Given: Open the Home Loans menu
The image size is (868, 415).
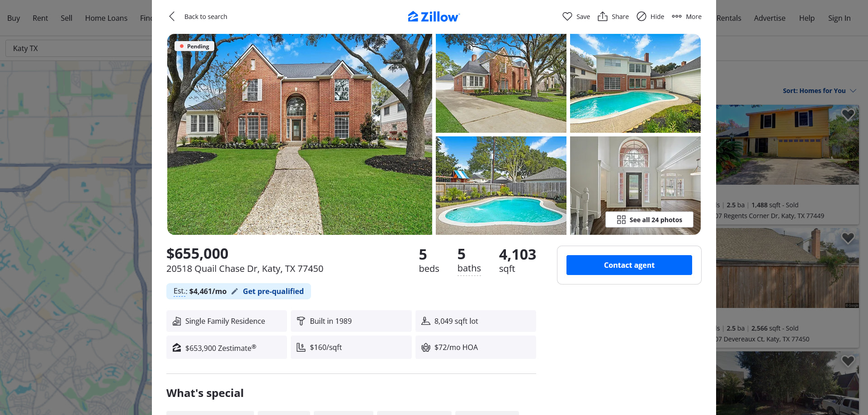Looking at the screenshot, I should coord(106,18).
